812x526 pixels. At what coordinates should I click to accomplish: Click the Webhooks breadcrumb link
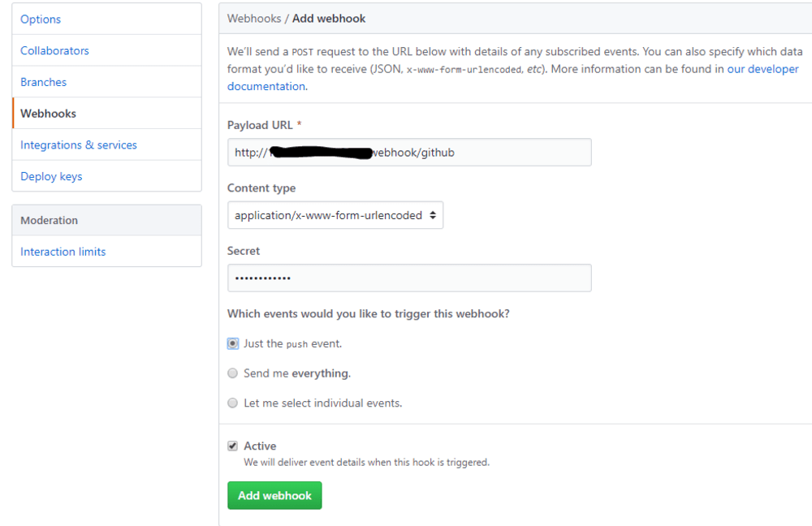[x=253, y=18]
